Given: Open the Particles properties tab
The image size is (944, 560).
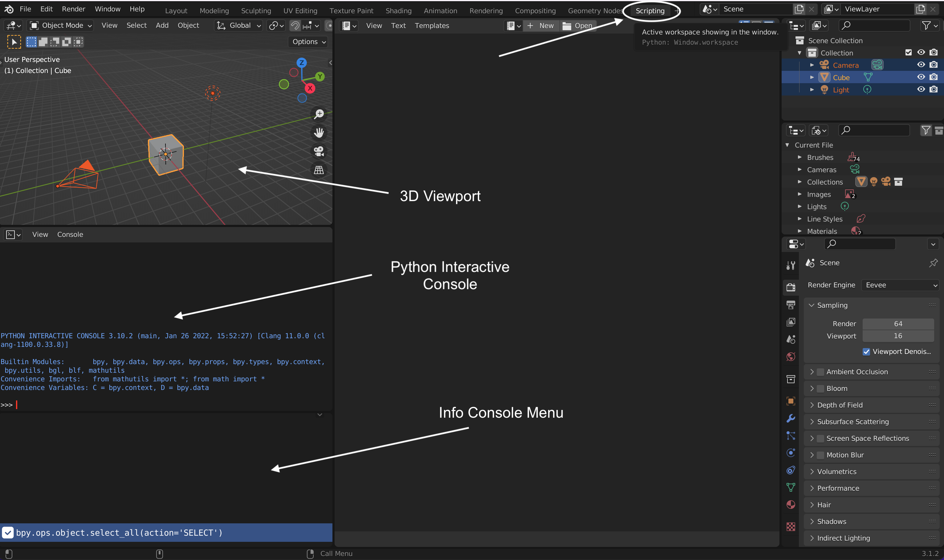Looking at the screenshot, I should click(791, 436).
